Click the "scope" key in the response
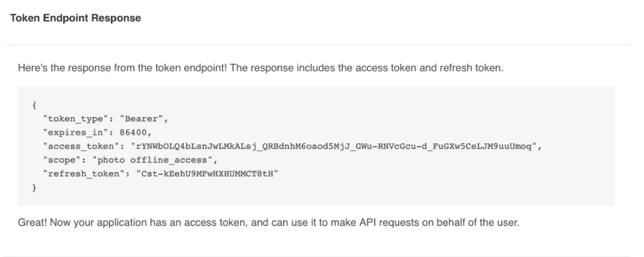 click(62, 160)
